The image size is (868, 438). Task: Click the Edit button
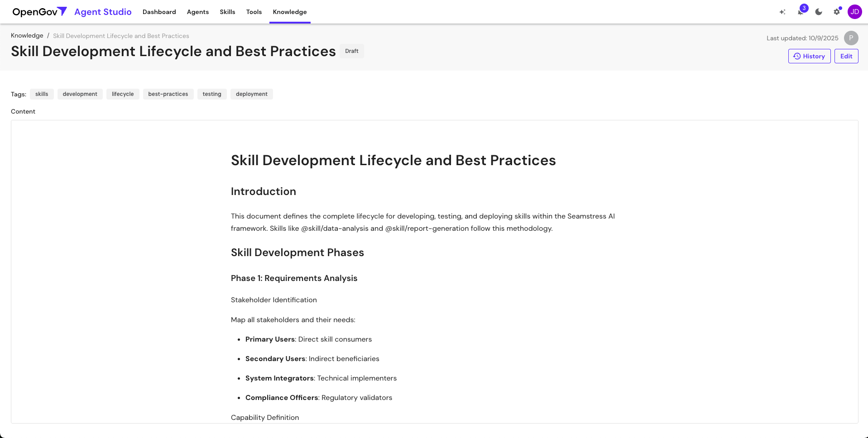tap(846, 56)
